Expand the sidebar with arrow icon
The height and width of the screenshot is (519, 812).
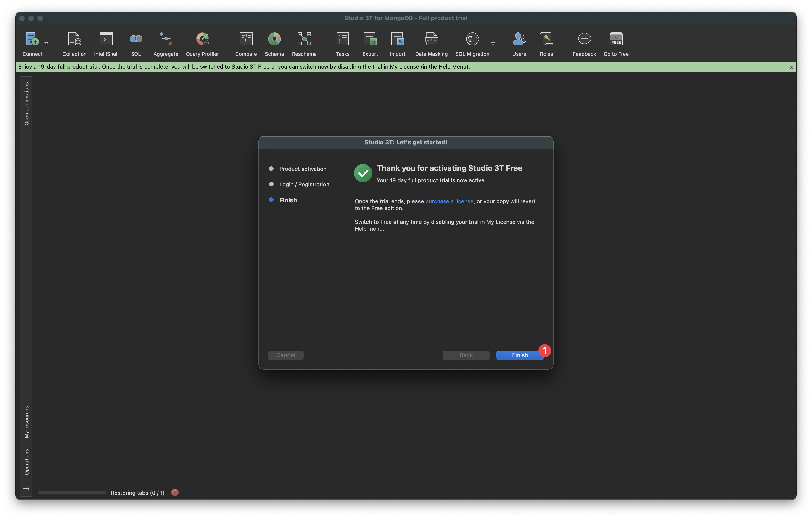pos(26,488)
